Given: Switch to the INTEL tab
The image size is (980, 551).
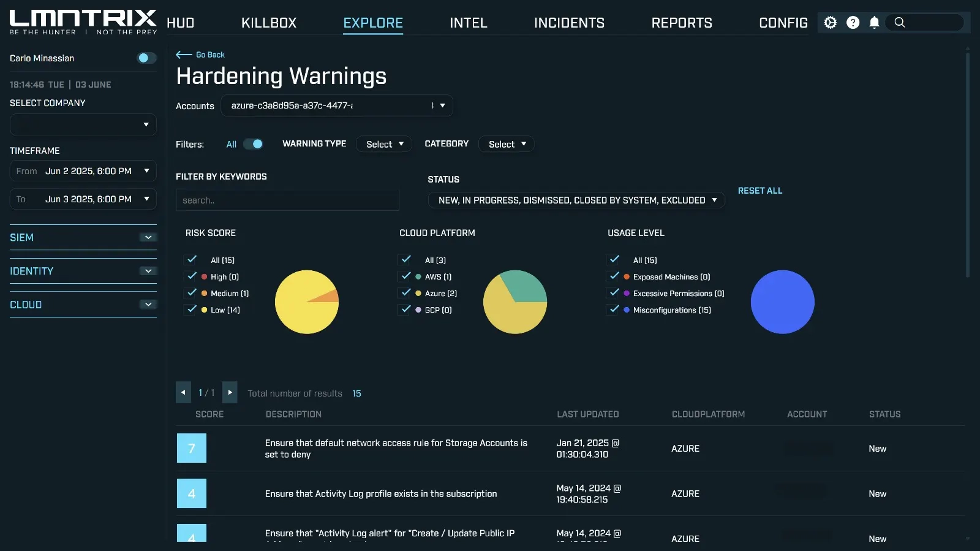Looking at the screenshot, I should point(469,23).
